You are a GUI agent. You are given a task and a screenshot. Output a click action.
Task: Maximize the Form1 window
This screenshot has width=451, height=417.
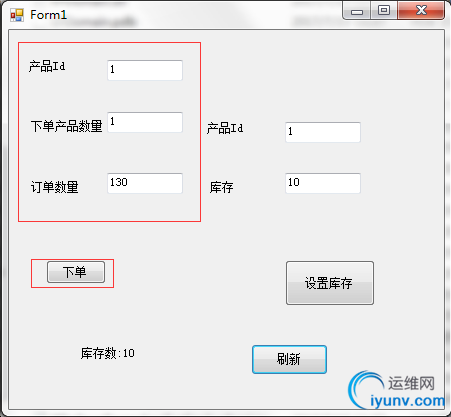point(384,11)
